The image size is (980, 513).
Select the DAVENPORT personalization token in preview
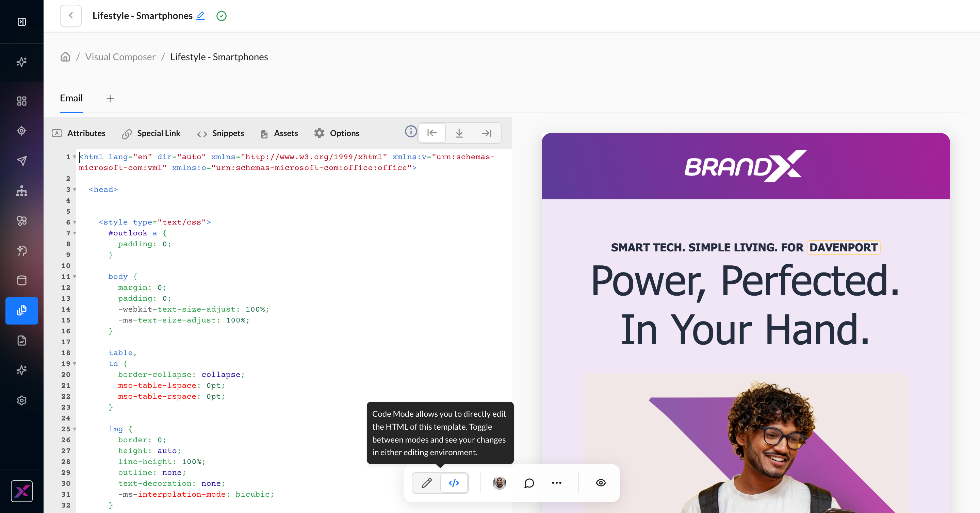pos(844,248)
